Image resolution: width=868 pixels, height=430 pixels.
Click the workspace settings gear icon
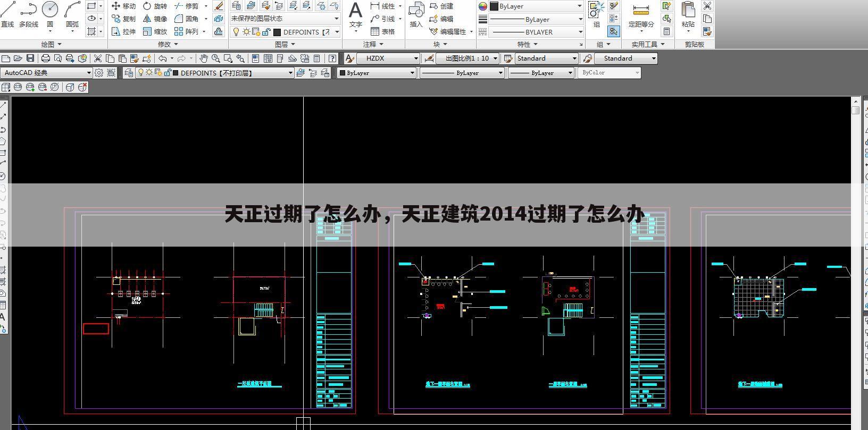pos(98,73)
